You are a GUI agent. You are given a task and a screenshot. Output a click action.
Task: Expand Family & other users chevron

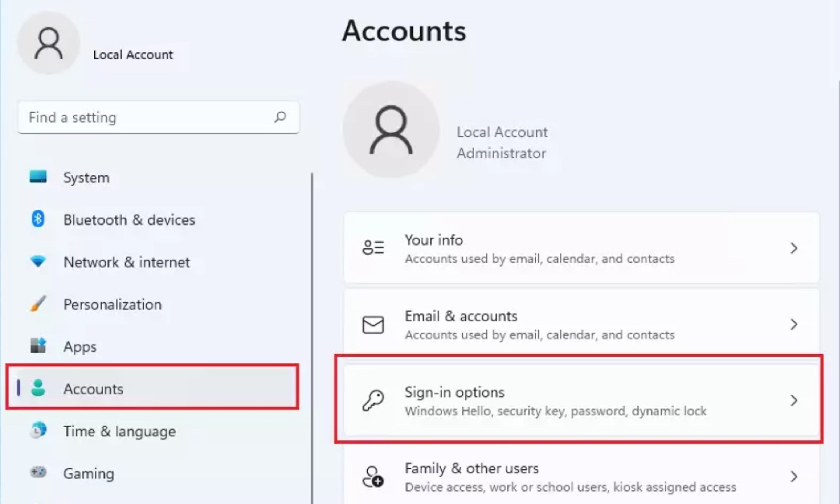coord(793,476)
